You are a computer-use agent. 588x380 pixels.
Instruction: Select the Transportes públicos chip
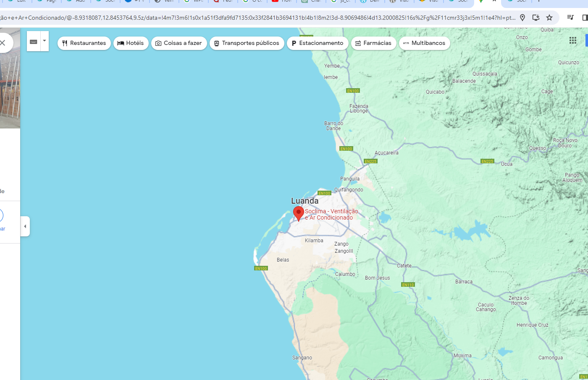click(x=247, y=43)
